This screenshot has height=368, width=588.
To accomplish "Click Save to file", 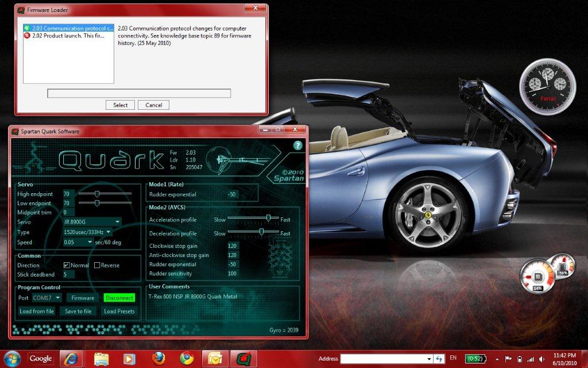I will point(78,311).
